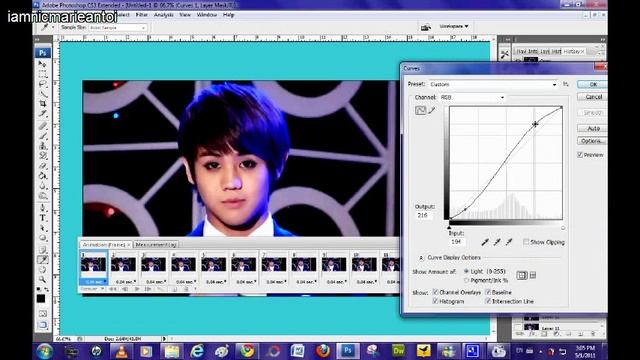This screenshot has height=360, width=640.
Task: Open the View menu
Action: tap(185, 15)
